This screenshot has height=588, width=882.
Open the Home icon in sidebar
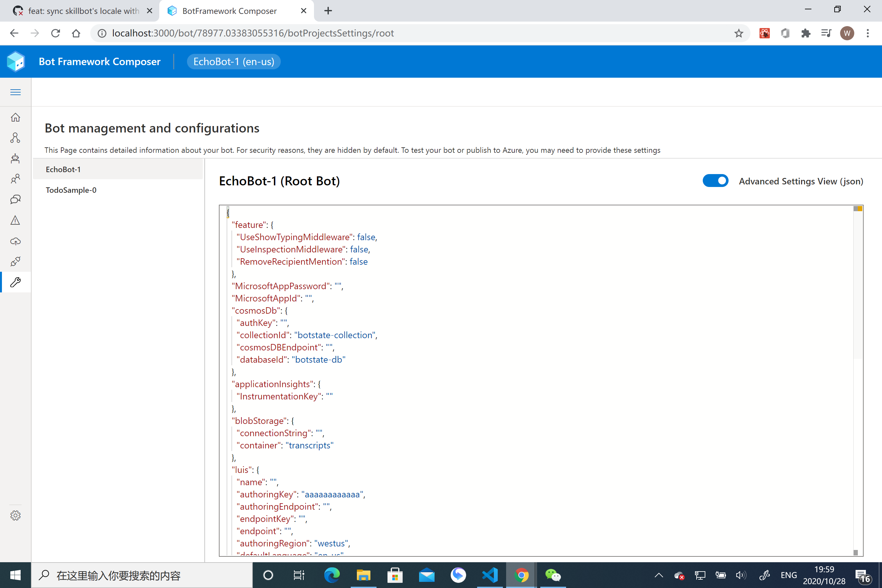click(x=15, y=117)
